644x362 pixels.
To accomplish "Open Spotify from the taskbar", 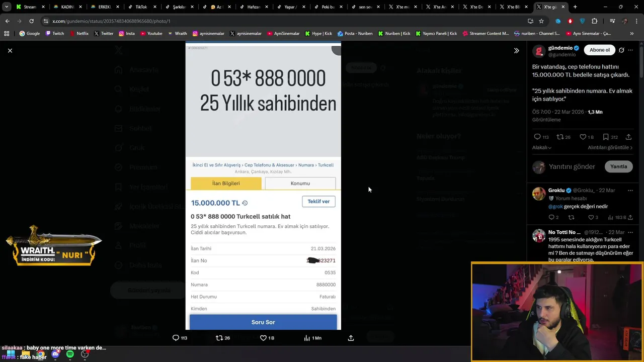I will (70, 354).
